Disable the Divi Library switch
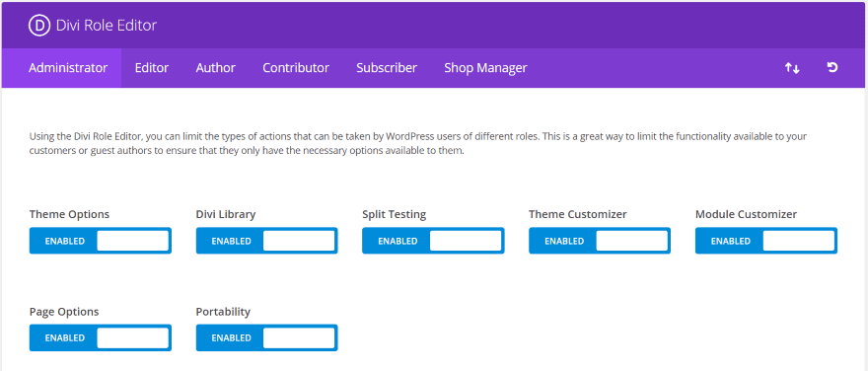Image resolution: width=868 pixels, height=371 pixels. pyautogui.click(x=267, y=241)
